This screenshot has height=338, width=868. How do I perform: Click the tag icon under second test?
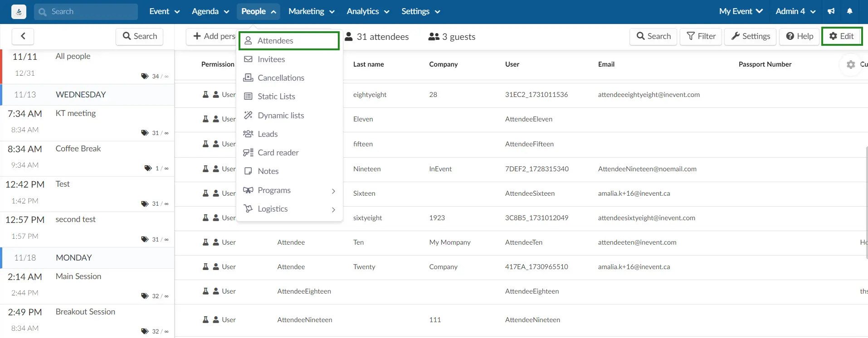[x=145, y=239]
